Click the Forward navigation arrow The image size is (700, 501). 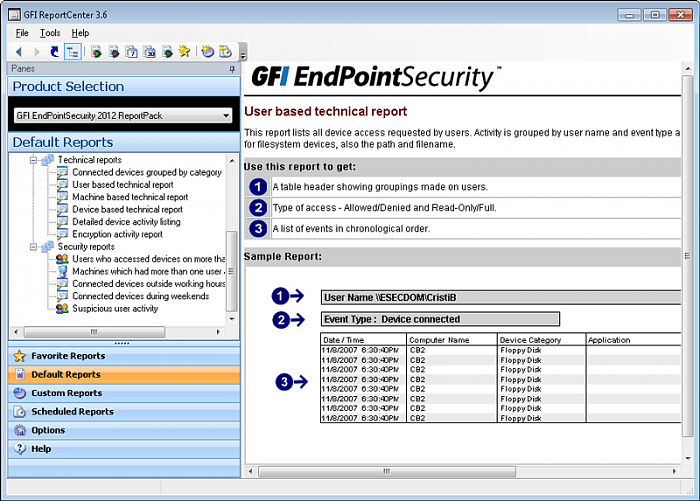[37, 52]
